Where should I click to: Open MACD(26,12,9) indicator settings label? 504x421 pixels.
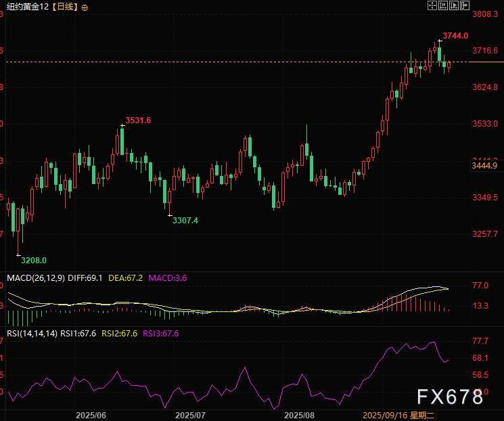(x=35, y=278)
